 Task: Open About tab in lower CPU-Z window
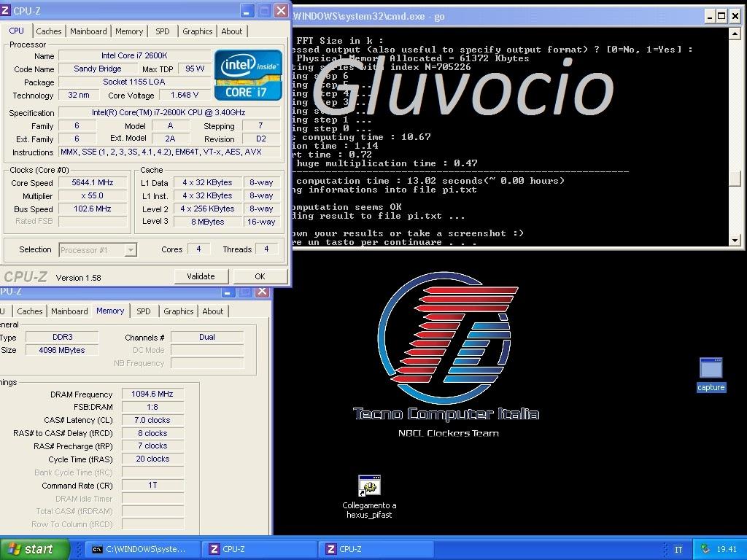point(212,311)
